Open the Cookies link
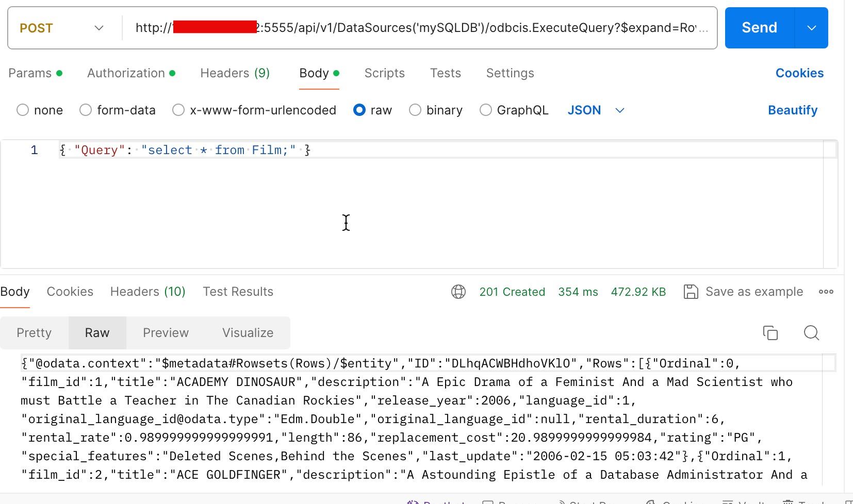The width and height of the screenshot is (853, 504). (799, 73)
